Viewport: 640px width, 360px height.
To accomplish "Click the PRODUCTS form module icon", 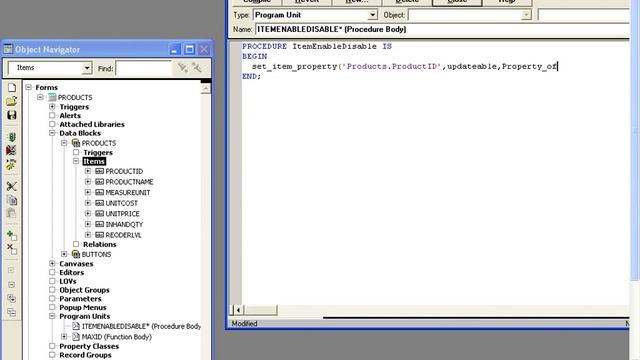I will point(52,97).
